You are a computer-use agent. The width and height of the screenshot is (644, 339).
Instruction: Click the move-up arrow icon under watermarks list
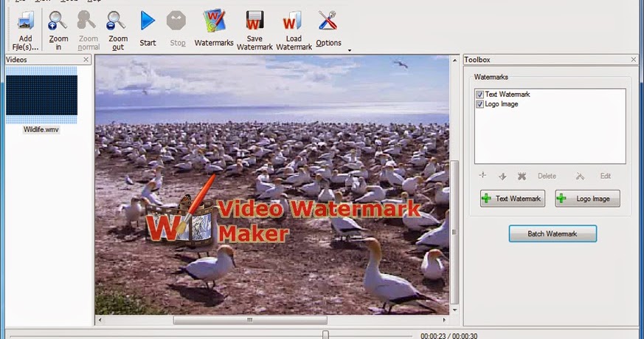(x=482, y=176)
